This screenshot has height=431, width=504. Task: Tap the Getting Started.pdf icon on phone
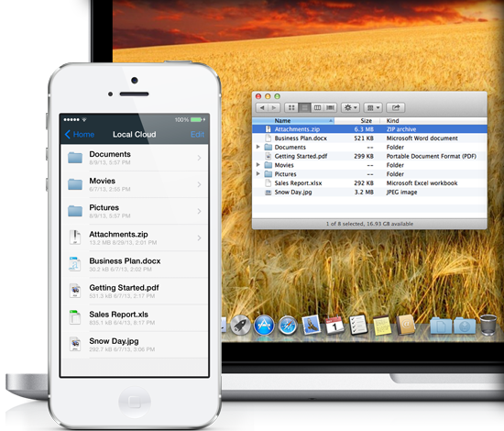(x=75, y=291)
